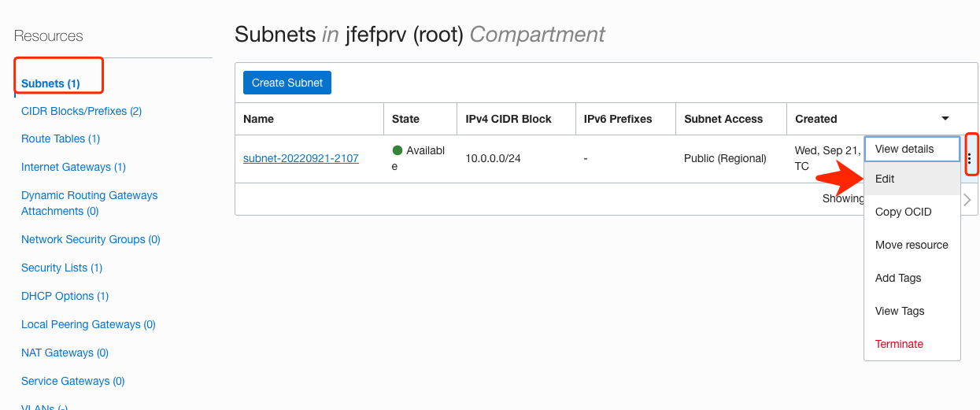Select Copy OCID menu option

click(903, 212)
